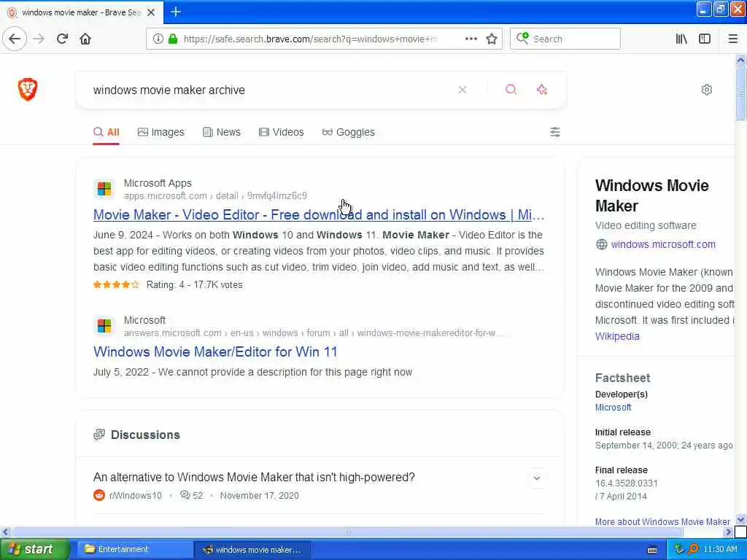Click the windows movie maker taskbar button
747x560 pixels.
(252, 550)
